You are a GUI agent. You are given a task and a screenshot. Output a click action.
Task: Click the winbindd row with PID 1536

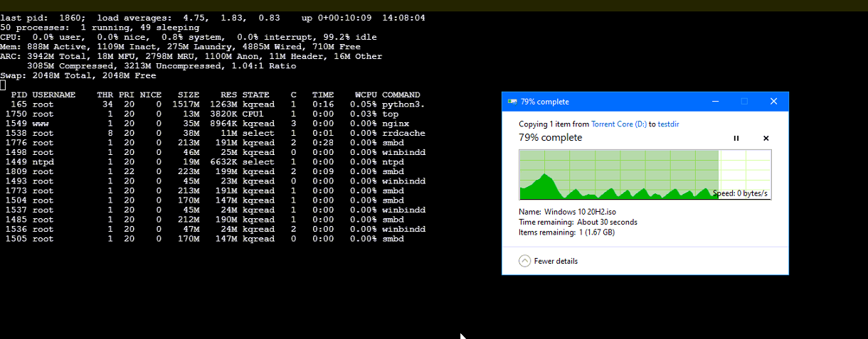213,229
